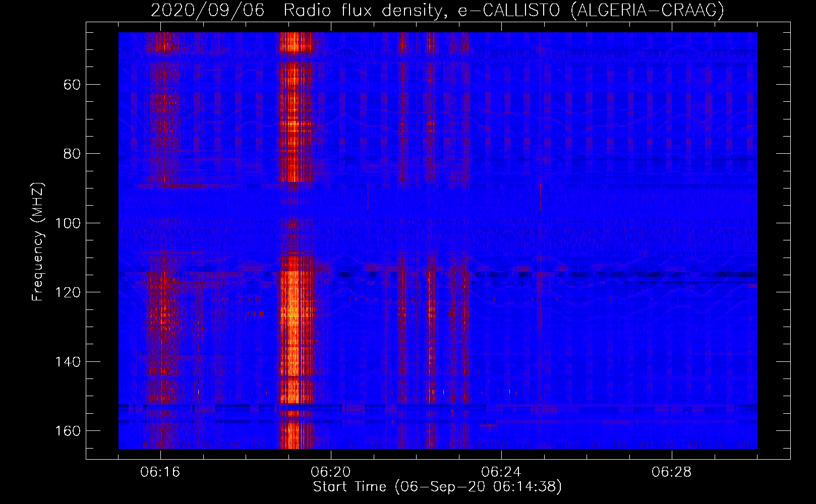Screen dimensions: 816x504
Task: Click the 60 frequency tick label
Action: pos(72,85)
